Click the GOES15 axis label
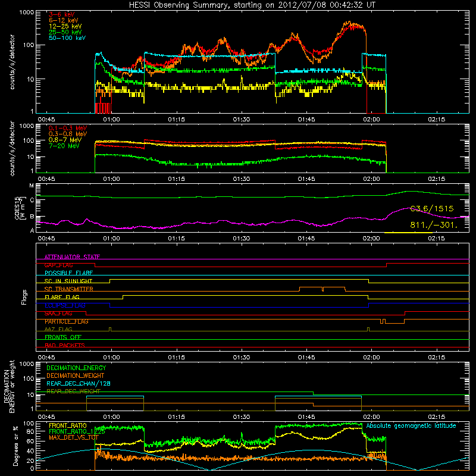Screen dimensions: 476x476 click(x=20, y=208)
